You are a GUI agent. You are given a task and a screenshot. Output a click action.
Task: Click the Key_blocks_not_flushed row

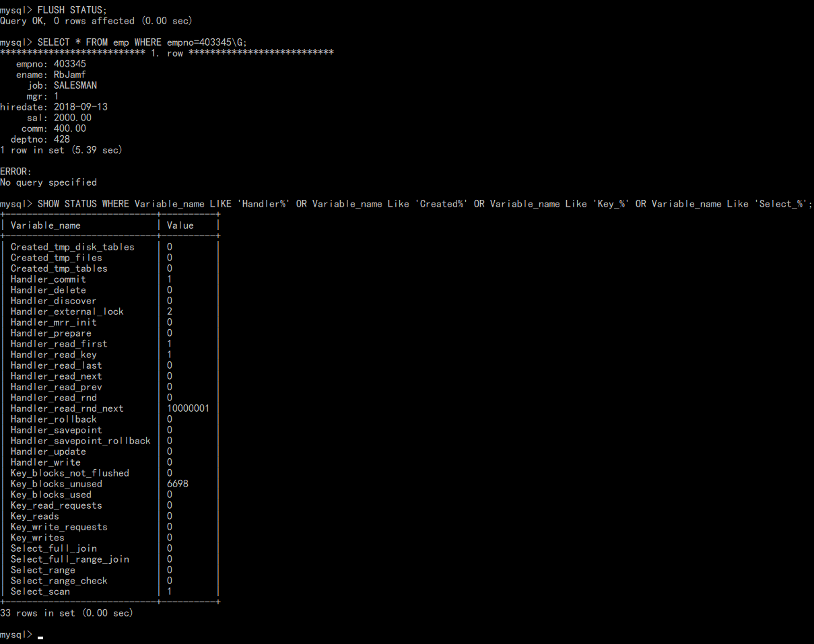point(110,473)
